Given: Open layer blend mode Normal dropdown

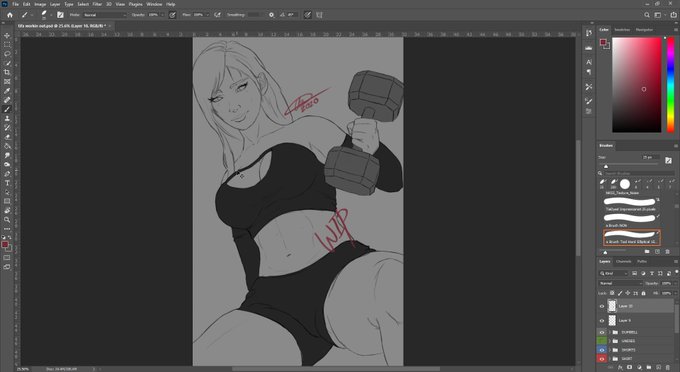Looking at the screenshot, I should (x=620, y=283).
